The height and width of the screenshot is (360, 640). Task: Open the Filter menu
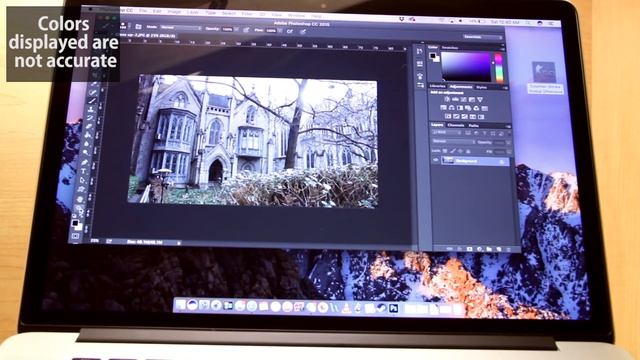point(247,14)
